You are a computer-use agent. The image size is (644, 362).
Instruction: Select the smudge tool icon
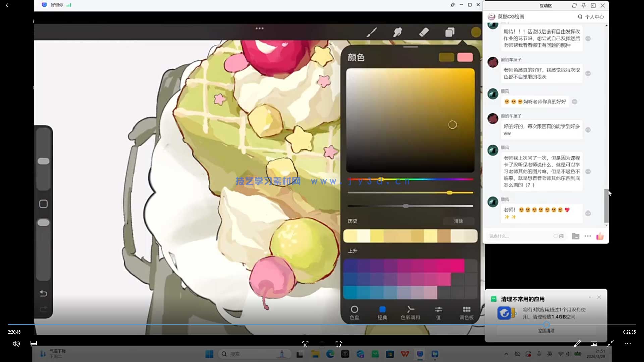398,32
